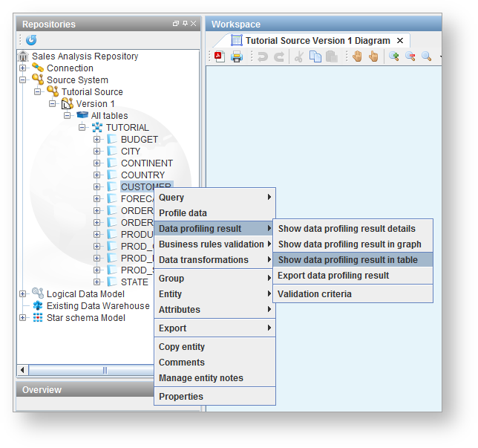Select the open hand pan tool
The image size is (478, 448).
coord(357,56)
